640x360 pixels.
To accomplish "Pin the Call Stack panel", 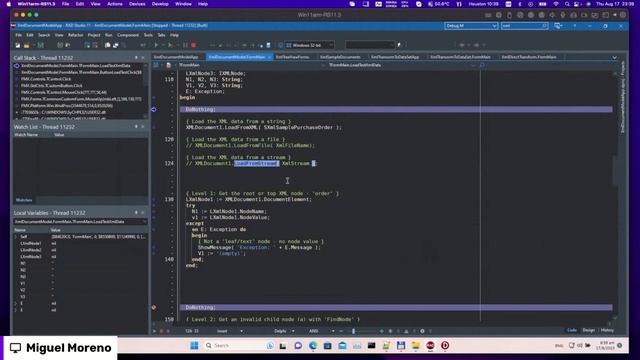I will [x=136, y=58].
